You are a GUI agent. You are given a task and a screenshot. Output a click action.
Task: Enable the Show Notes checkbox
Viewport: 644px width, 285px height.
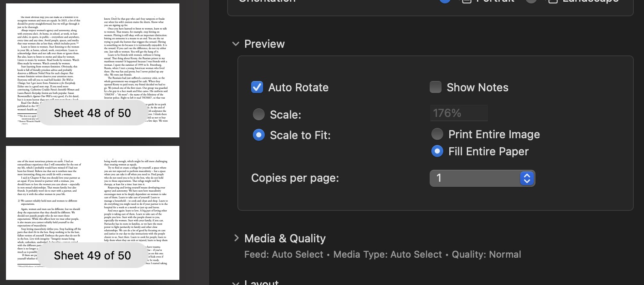pyautogui.click(x=436, y=87)
